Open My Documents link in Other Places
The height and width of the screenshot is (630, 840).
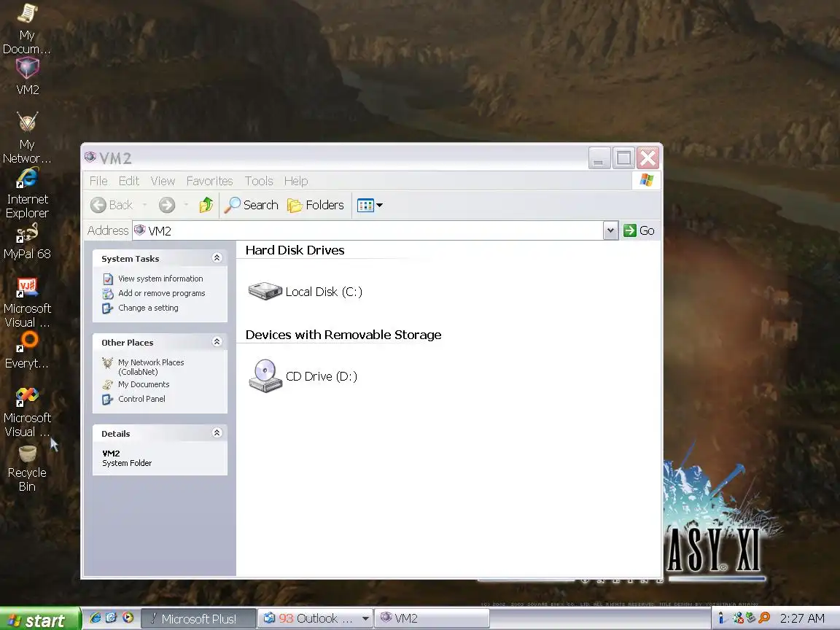[x=144, y=385]
